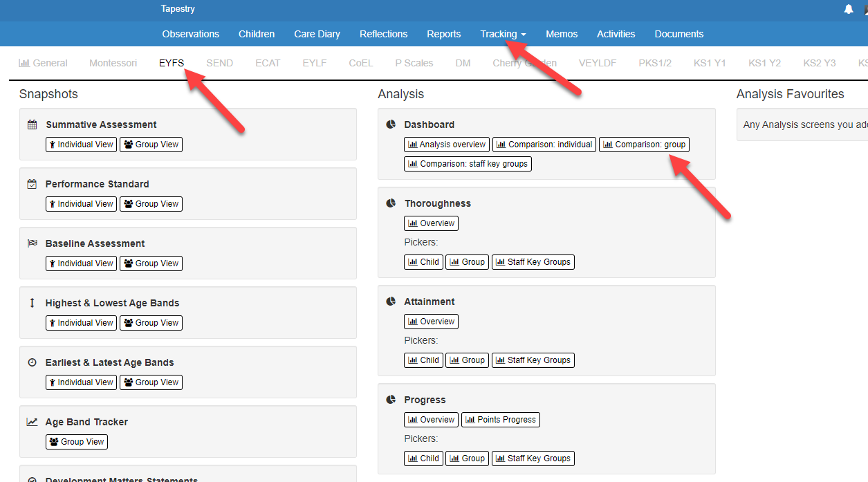Click the Performance Standard calendar-check icon
The image size is (868, 482).
[x=32, y=184]
